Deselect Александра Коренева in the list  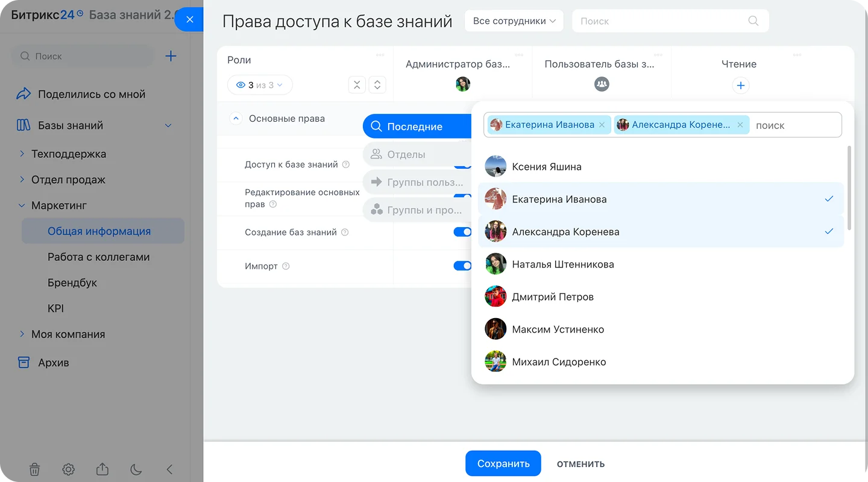pyautogui.click(x=661, y=231)
